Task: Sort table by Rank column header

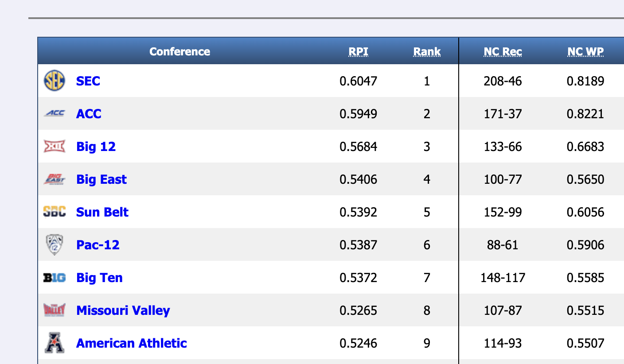Action: pos(427,52)
